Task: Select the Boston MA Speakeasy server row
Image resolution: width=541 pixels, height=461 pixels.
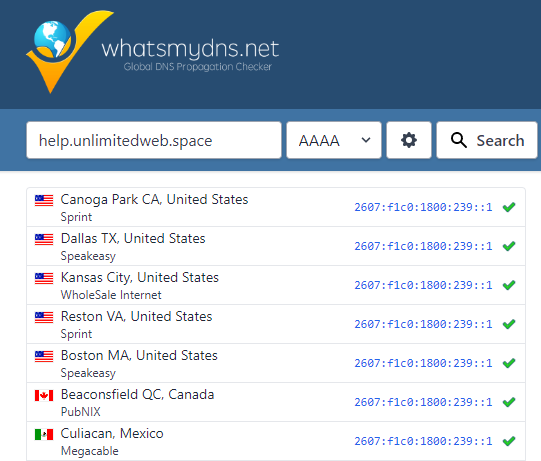Action: pos(276,363)
